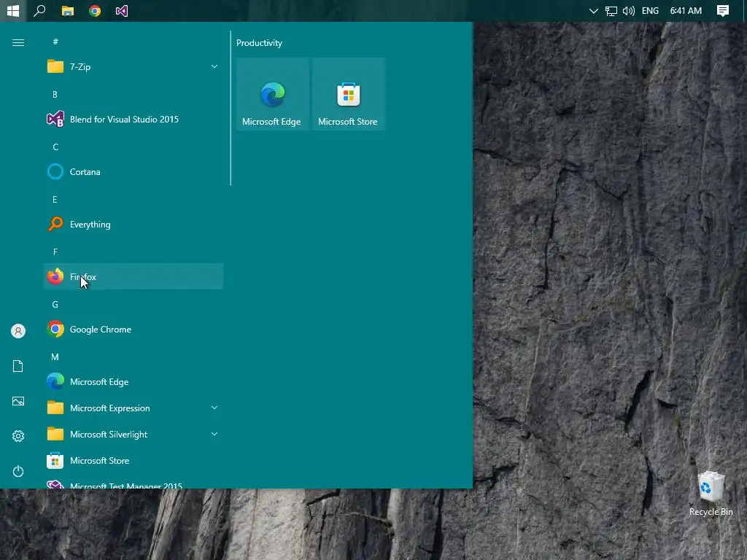Image resolution: width=747 pixels, height=560 pixels.
Task: Click the Microsoft Edge tile
Action: [273, 94]
